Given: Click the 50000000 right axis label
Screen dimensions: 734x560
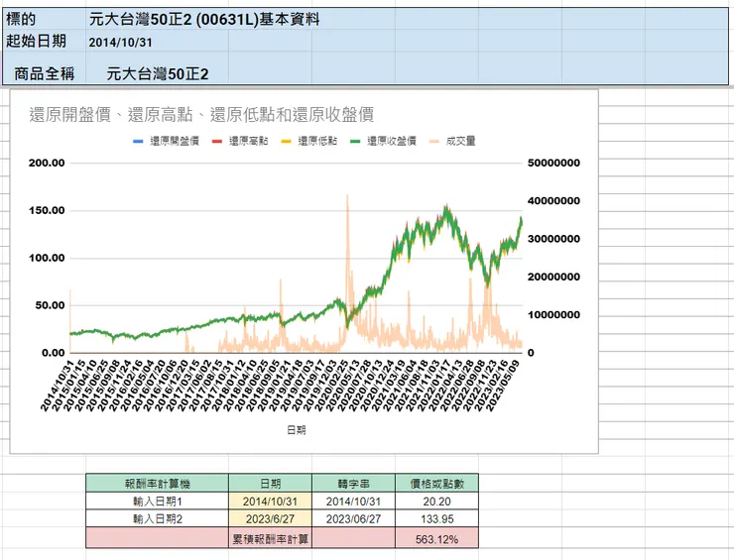Looking at the screenshot, I should tap(553, 163).
